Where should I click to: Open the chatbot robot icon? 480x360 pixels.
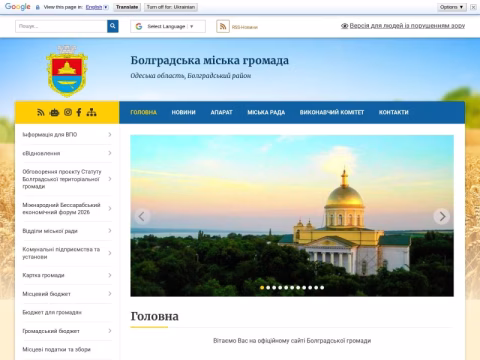coord(54,112)
